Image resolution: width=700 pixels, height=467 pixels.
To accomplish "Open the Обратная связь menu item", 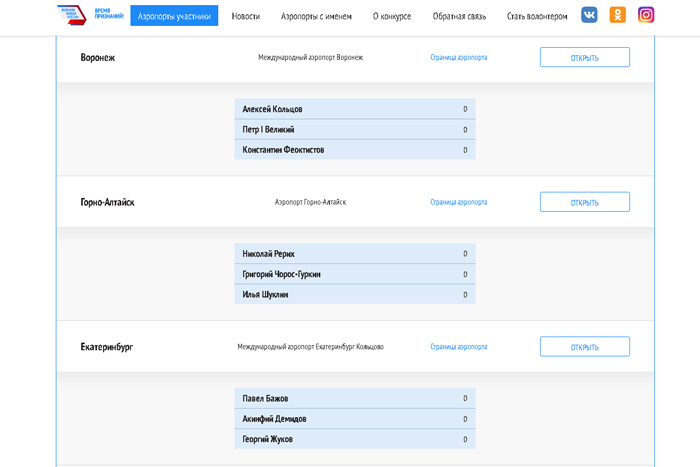I will pos(459,17).
